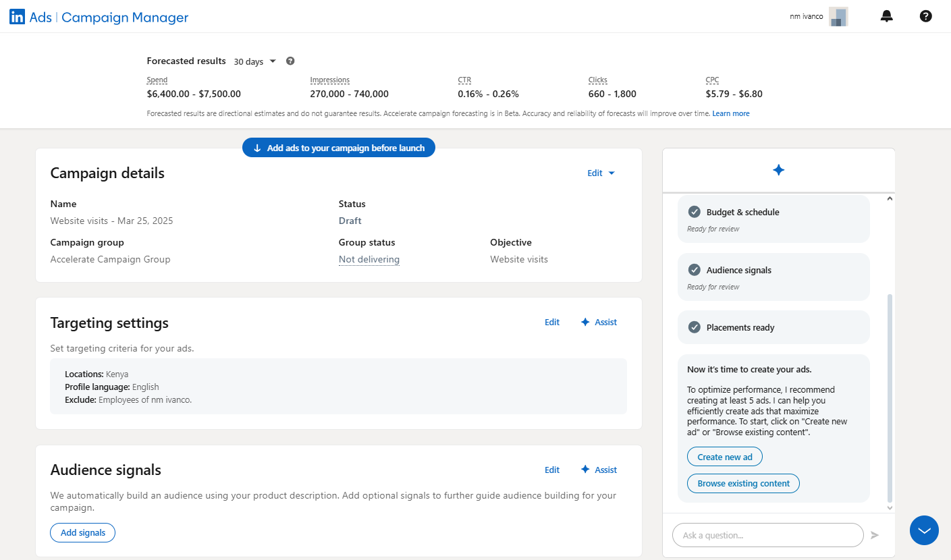Click Assist in Audience signals
Screen dimensions: 951x560
pyautogui.click(x=599, y=470)
